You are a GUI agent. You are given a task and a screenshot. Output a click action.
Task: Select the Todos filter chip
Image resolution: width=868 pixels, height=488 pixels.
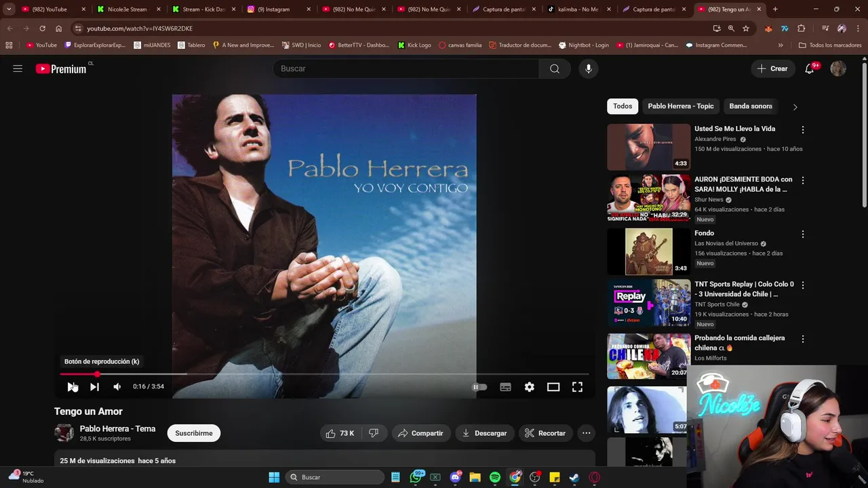623,106
